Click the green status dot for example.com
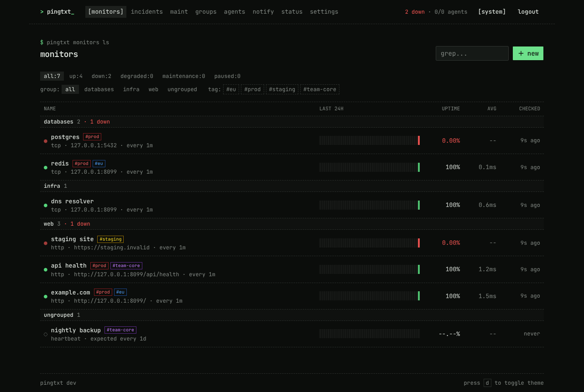Viewport: 584px width, 392px height. coord(46,296)
